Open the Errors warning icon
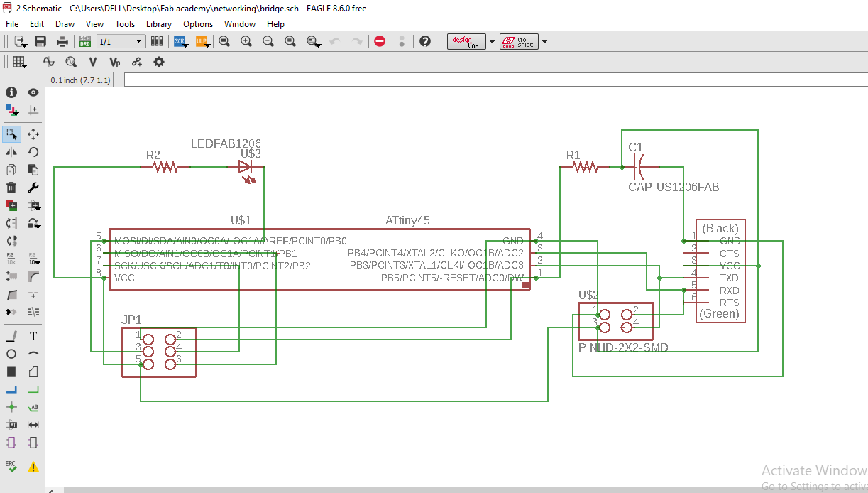868x493 pixels. [x=33, y=467]
